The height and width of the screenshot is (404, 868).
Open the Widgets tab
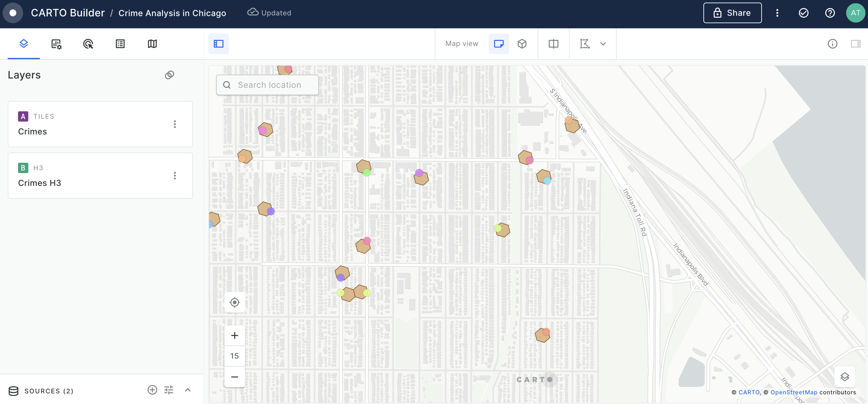[56, 44]
